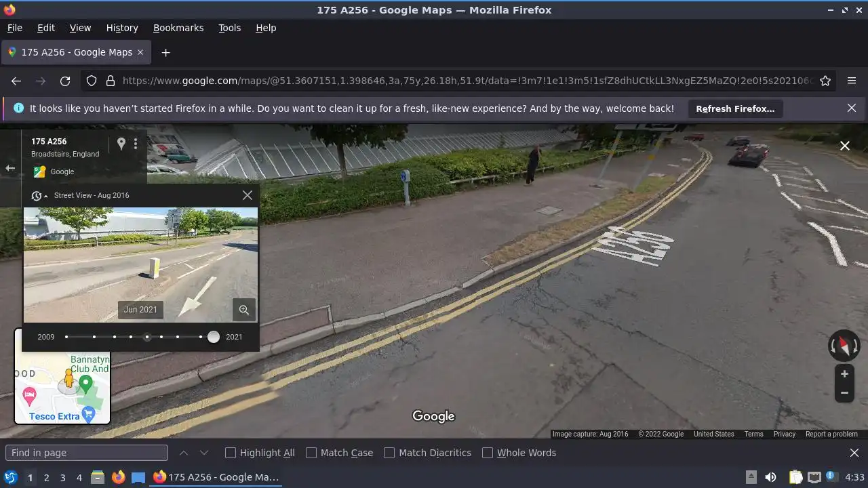Viewport: 868px width, 488px height.
Task: Open three-dot options menu in address card
Action: (x=136, y=144)
